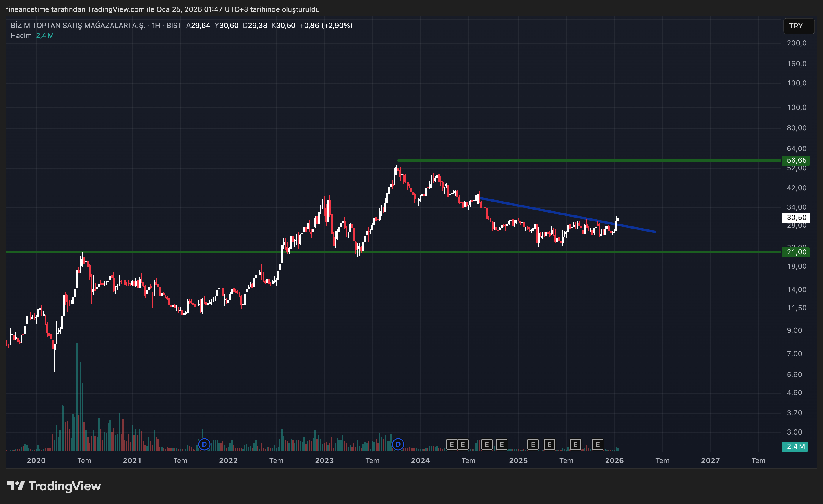823x504 pixels.
Task: Open the TRY currency selector
Action: tap(798, 26)
